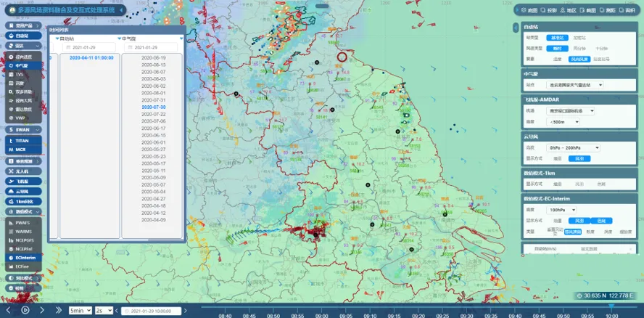Open the TITAN layer
Viewport: 644px width, 318px height.
click(21, 139)
